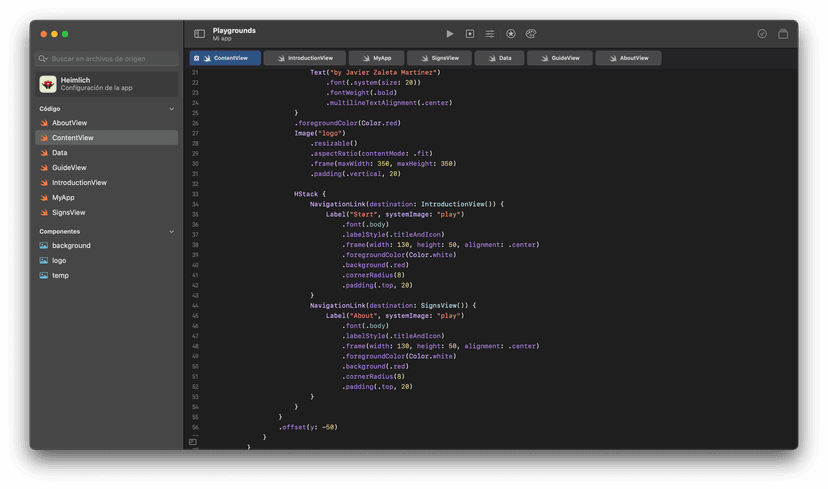Viewport: 828px width, 489px height.
Task: Open the toolbox icon at top right
Action: click(783, 34)
